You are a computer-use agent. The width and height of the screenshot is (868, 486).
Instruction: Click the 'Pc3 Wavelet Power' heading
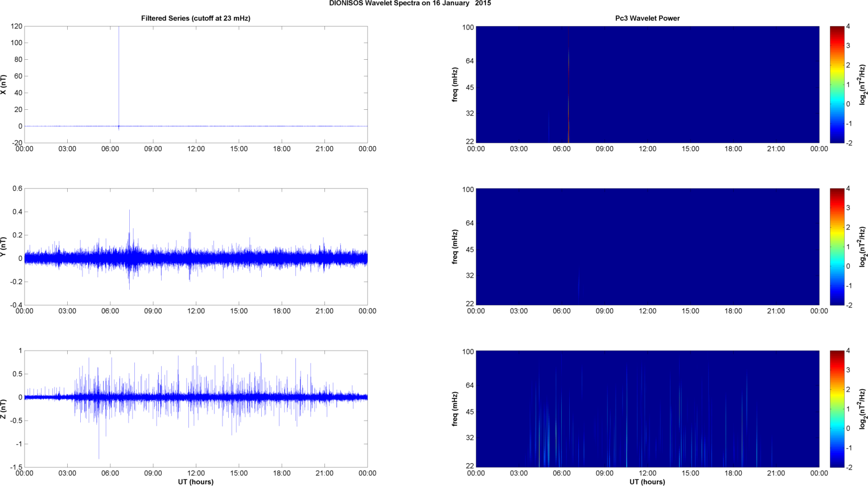(x=647, y=18)
